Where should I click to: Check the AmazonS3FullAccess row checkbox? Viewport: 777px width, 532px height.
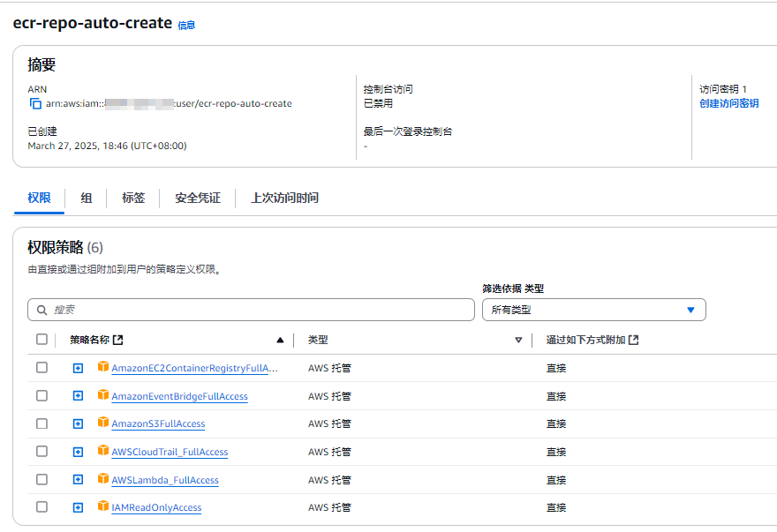pyautogui.click(x=42, y=423)
